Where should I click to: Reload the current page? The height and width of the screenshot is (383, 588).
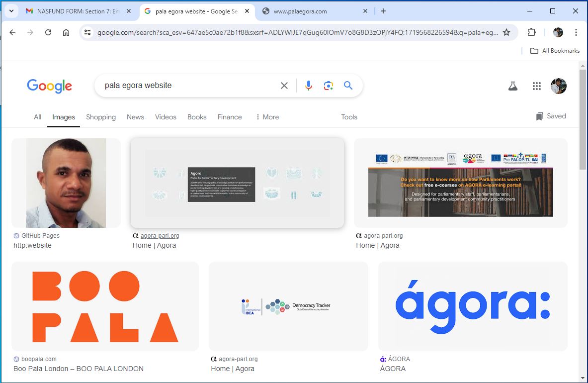48,32
